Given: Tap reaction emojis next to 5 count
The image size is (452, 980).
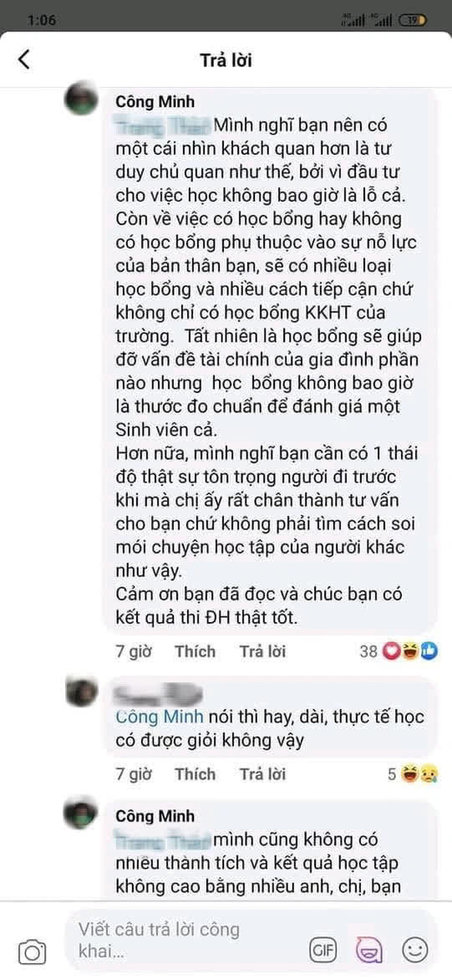Looking at the screenshot, I should tap(419, 774).
